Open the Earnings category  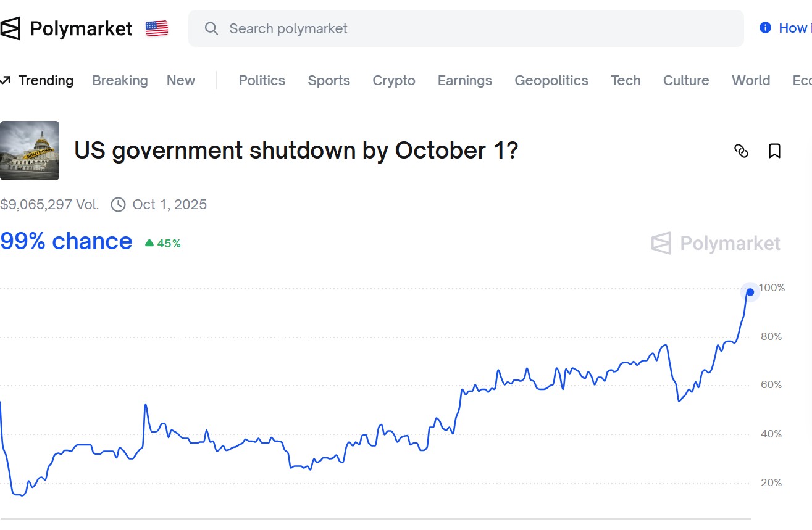[465, 80]
